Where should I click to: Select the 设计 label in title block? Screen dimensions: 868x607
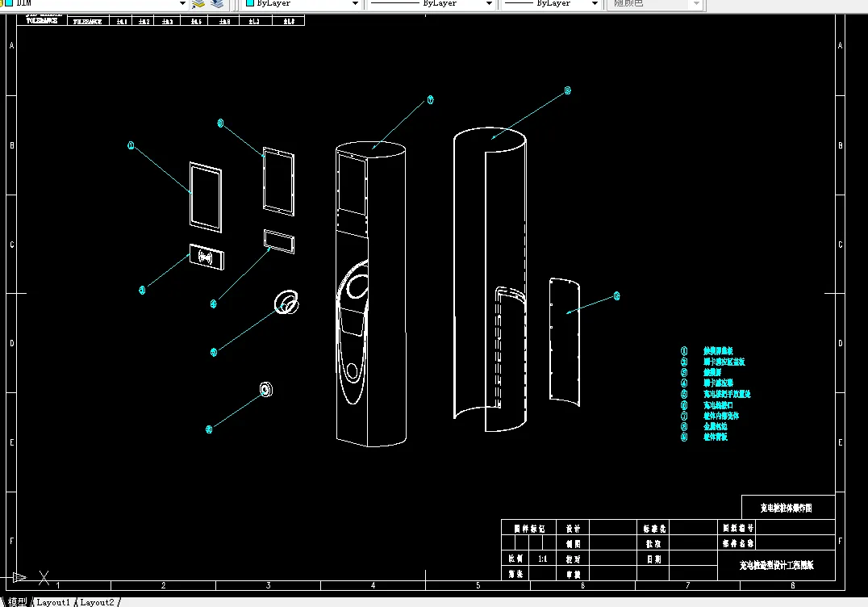[x=573, y=529]
